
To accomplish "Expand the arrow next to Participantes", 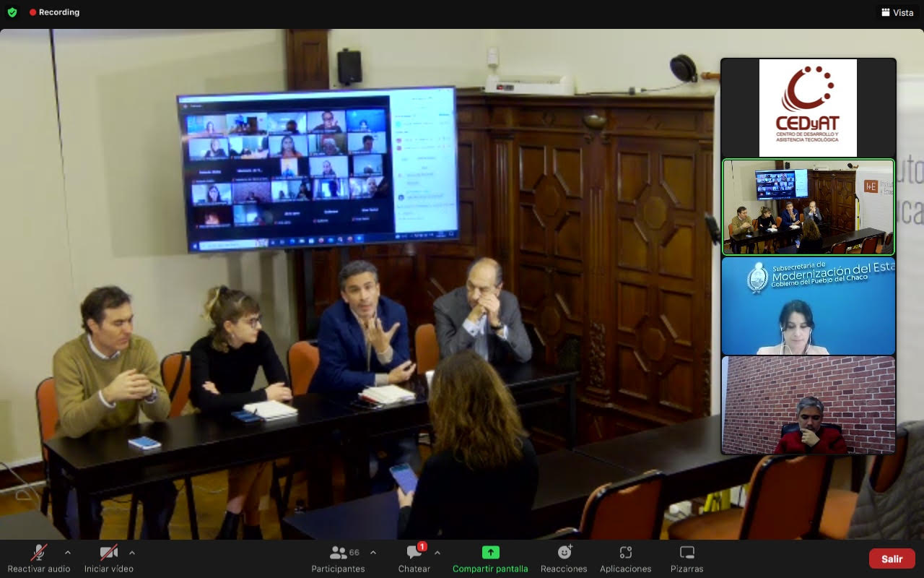I will click(x=372, y=553).
